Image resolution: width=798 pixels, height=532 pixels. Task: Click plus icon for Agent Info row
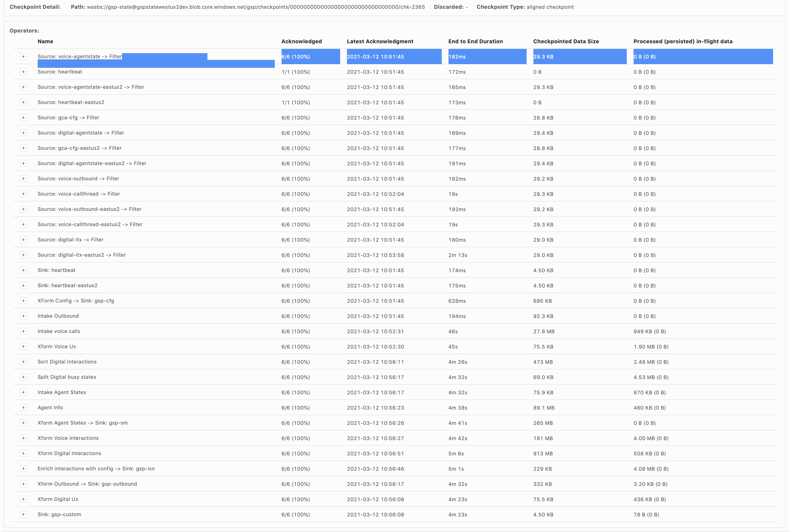pos(23,408)
